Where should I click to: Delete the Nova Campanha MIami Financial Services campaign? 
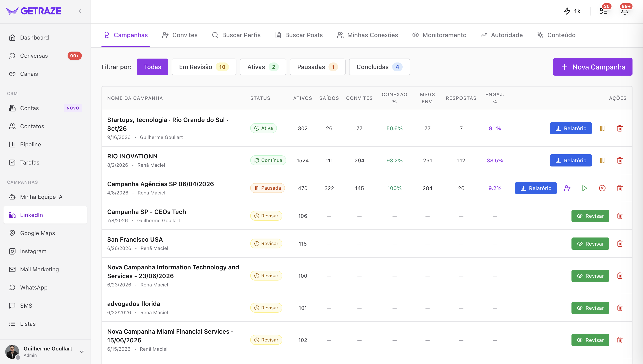(620, 340)
